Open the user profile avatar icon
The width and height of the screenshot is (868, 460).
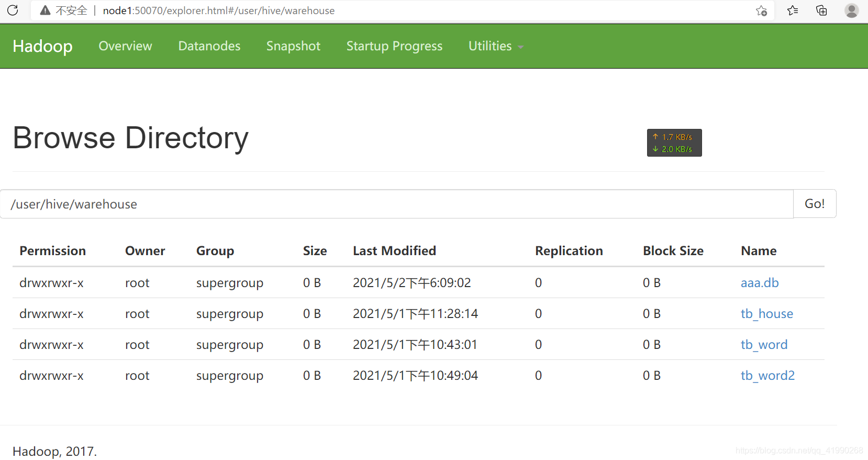pos(852,10)
